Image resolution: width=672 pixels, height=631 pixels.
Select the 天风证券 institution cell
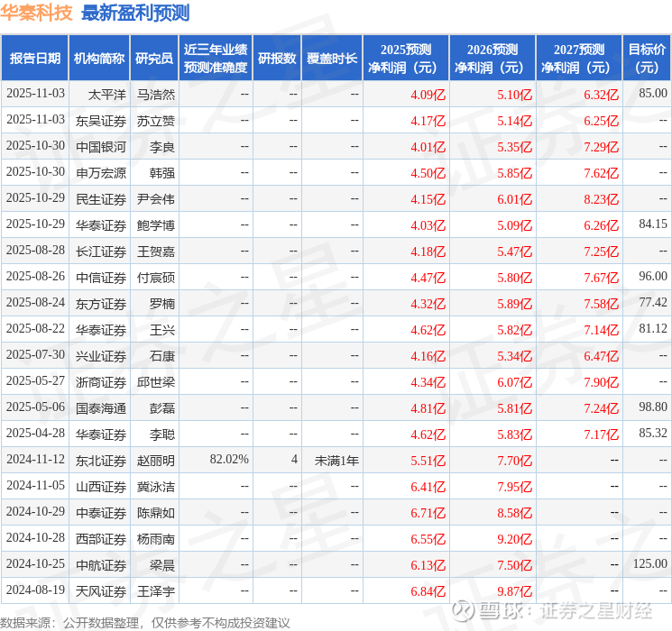[101, 591]
